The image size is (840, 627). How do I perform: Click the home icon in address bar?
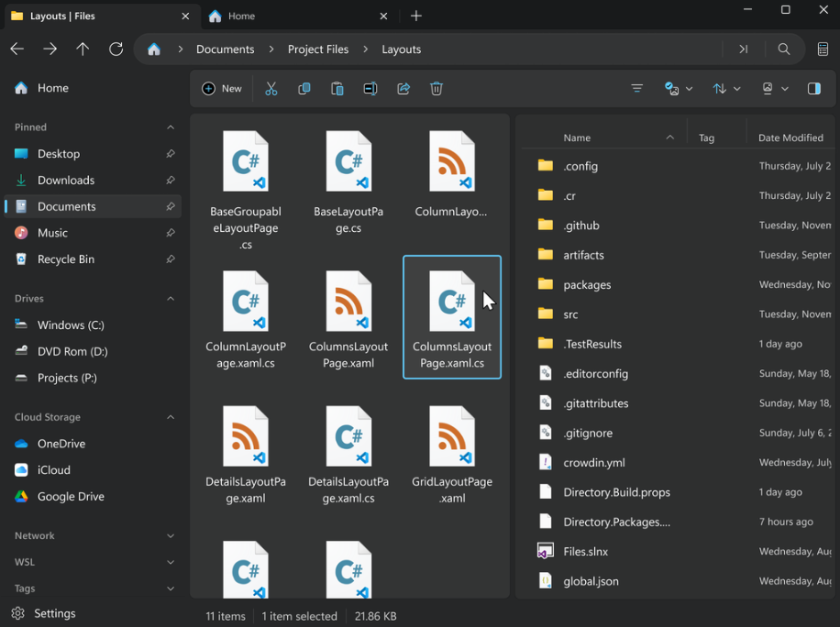(154, 49)
